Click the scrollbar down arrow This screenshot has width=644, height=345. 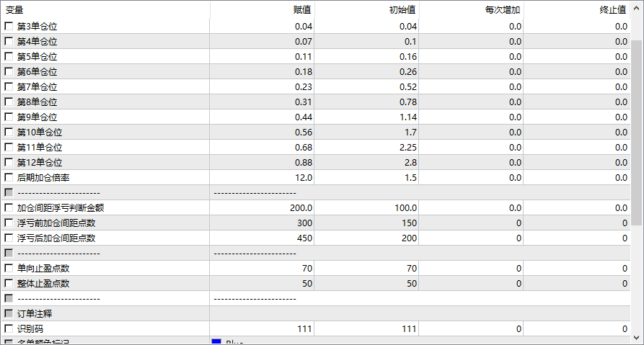point(637,338)
